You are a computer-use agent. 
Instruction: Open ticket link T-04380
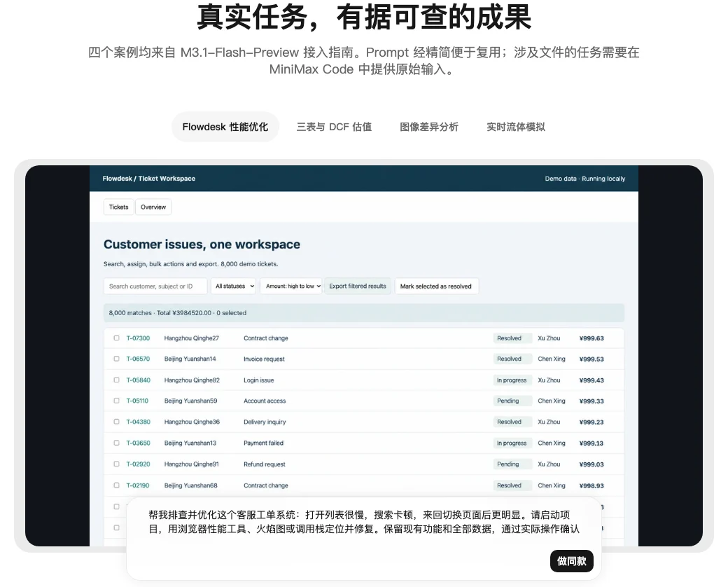(x=139, y=422)
